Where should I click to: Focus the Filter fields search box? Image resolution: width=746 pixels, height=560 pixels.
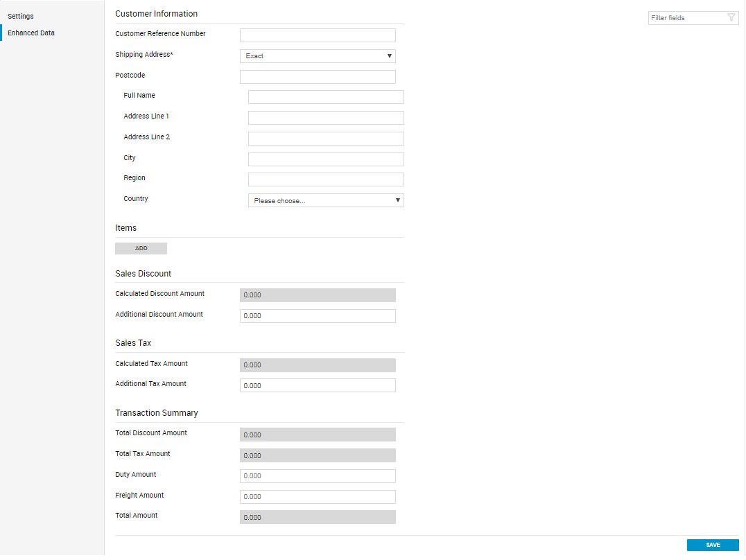pyautogui.click(x=686, y=18)
